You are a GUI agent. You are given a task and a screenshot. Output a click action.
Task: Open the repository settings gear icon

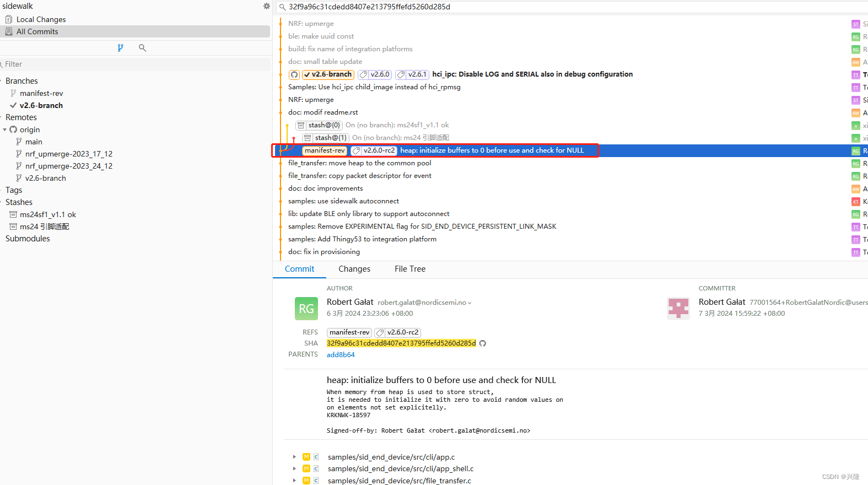tap(267, 6)
